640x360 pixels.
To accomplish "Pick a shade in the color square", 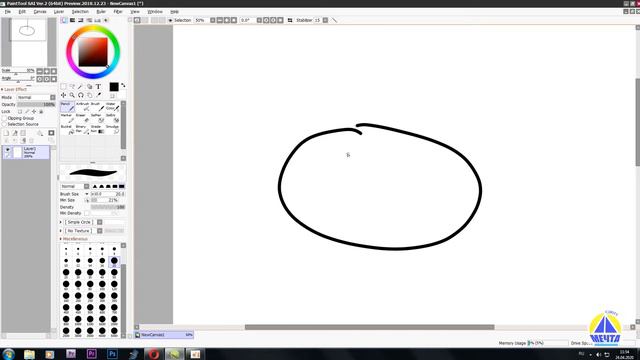I will coord(93,52).
